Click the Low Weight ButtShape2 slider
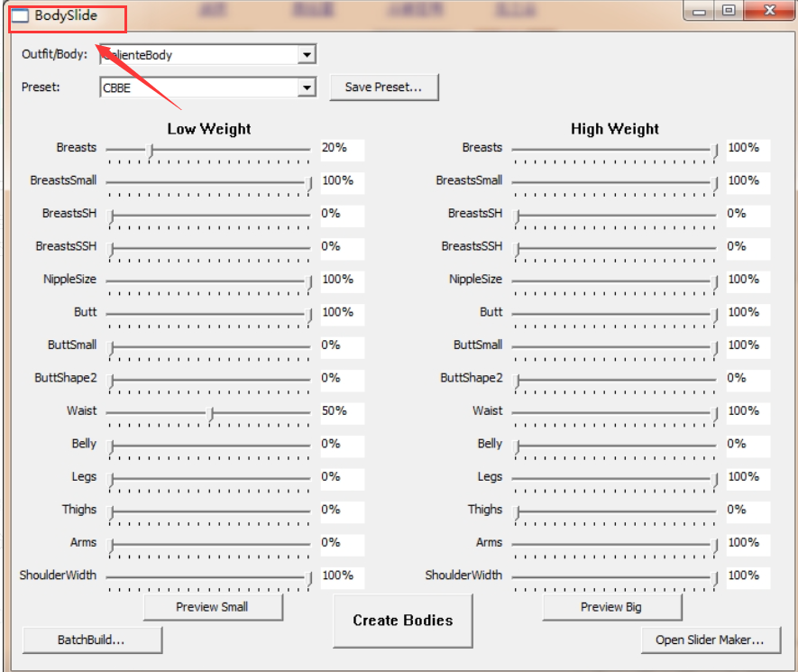This screenshot has width=798, height=672. (208, 382)
